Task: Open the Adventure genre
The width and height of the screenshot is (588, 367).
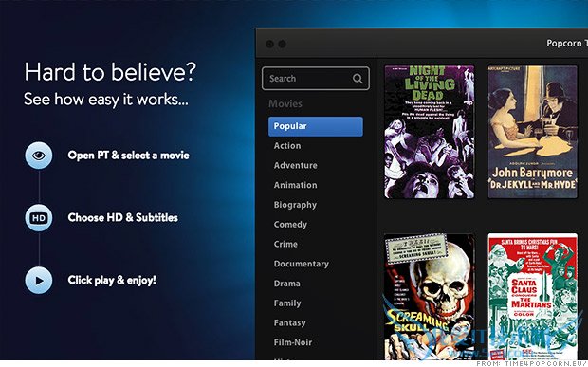Action: point(296,165)
